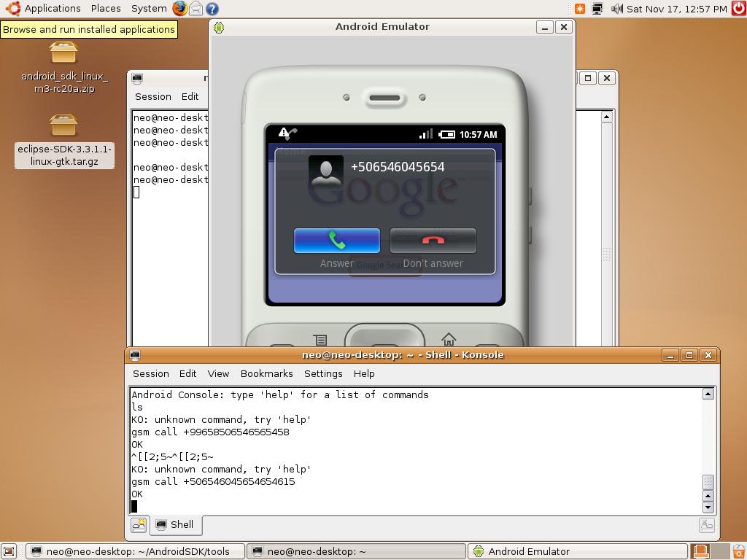Click the front Konsole title bar icon
The width and height of the screenshot is (747, 560).
coord(135,356)
